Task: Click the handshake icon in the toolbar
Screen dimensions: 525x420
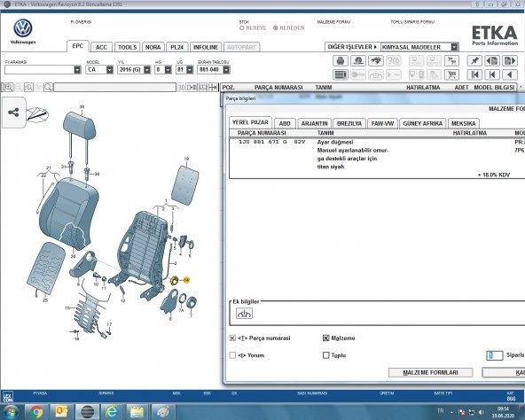Action: coord(376,61)
